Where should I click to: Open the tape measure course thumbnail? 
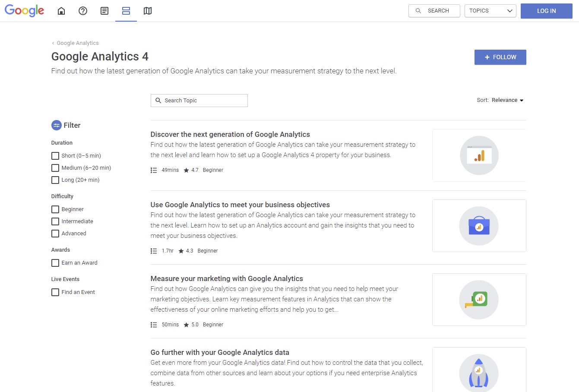(x=479, y=300)
